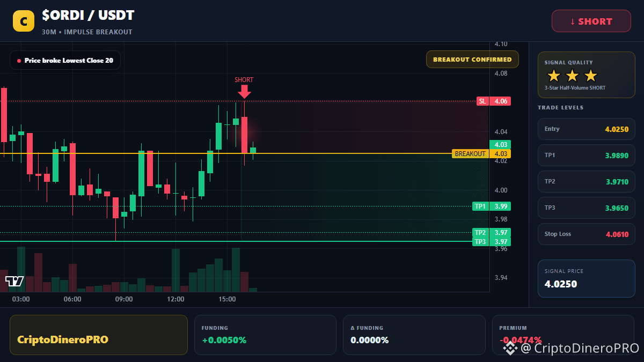Click the red SHORT direction button
This screenshot has height=362, width=644.
591,21
